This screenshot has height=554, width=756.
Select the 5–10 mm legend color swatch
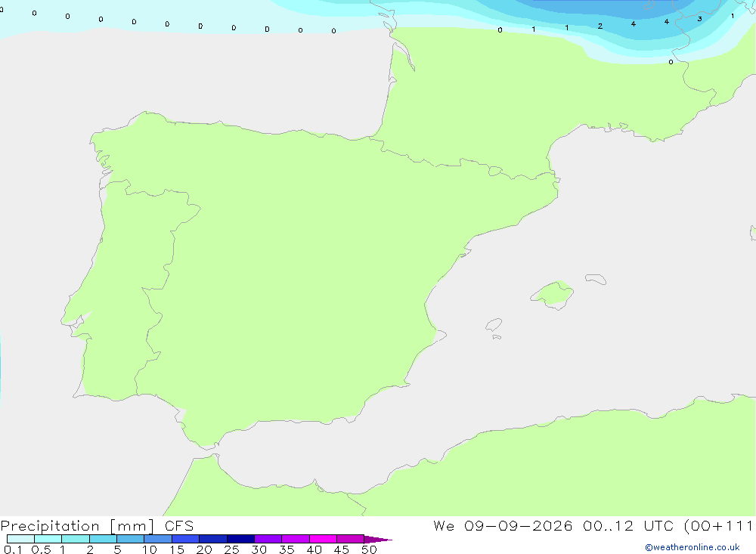coord(131,539)
